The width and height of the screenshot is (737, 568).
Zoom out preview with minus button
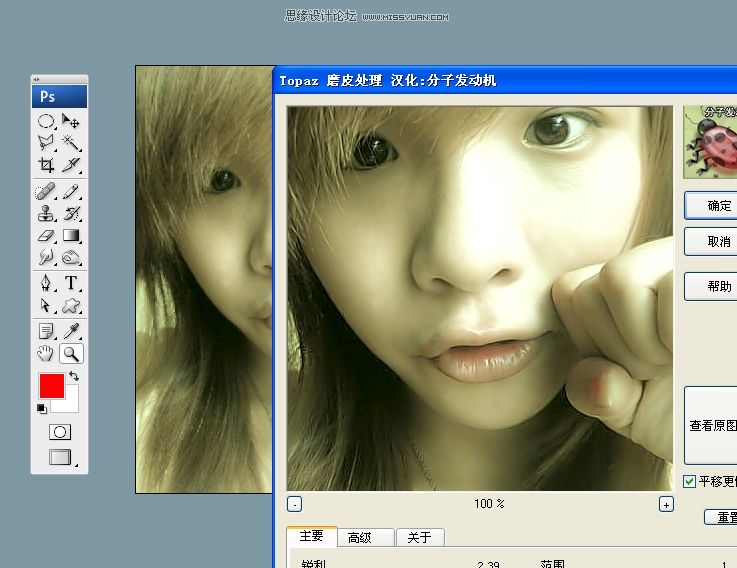pyautogui.click(x=294, y=504)
